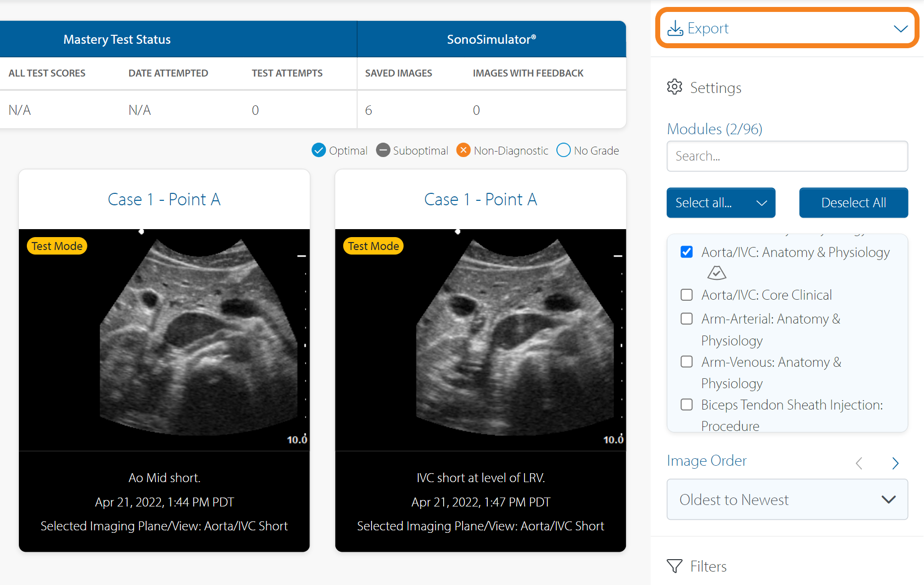Click the Suboptimal grade minus icon
Screen dimensions: 924x585
coord(383,150)
